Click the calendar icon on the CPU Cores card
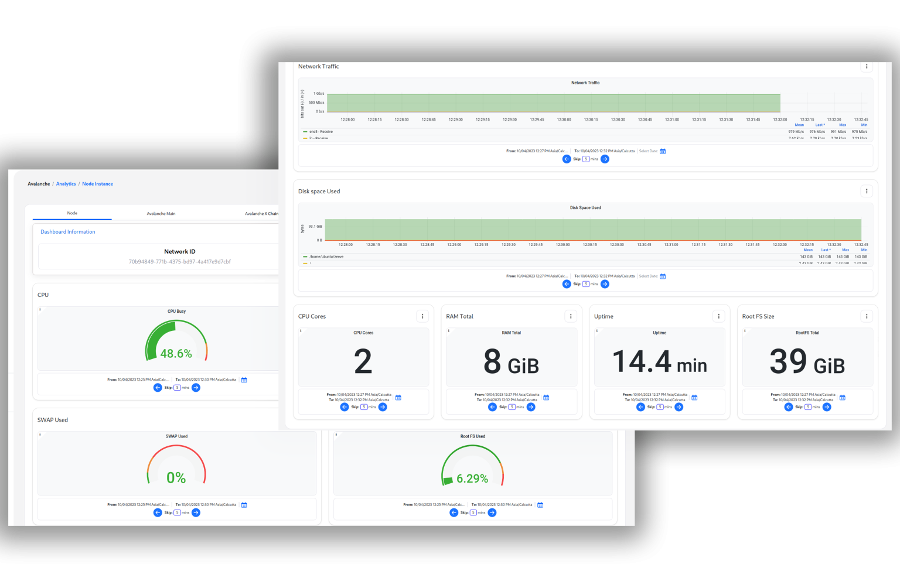This screenshot has height=588, width=900. 398,398
